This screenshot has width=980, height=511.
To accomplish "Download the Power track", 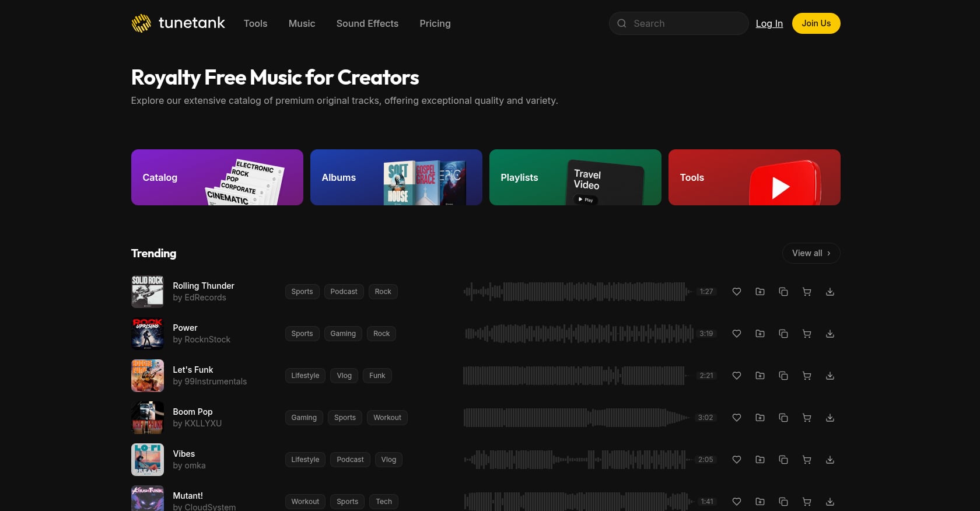I will [x=830, y=334].
